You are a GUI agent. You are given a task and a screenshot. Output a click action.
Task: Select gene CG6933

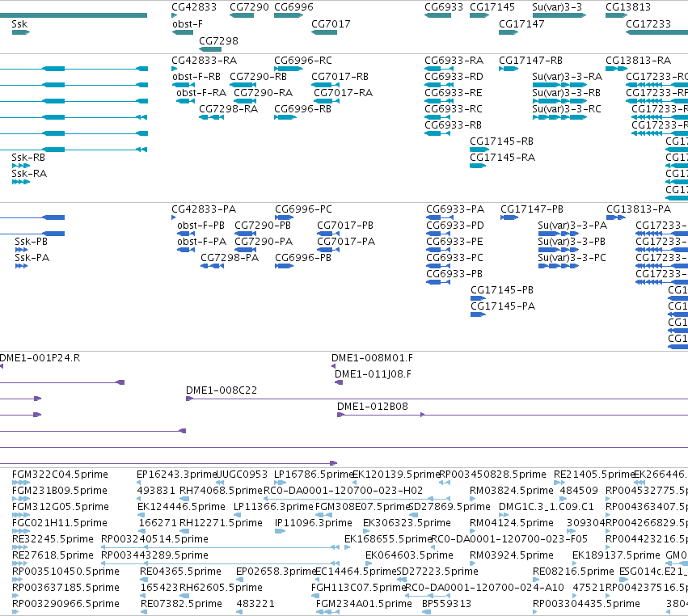(x=437, y=15)
